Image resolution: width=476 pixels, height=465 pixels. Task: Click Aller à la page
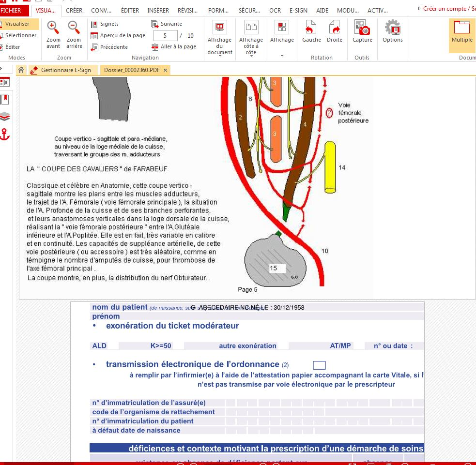[174, 47]
